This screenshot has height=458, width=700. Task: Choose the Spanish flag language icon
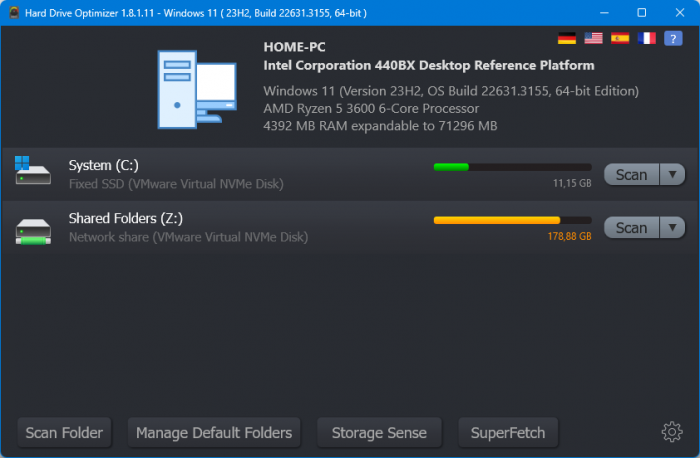coord(621,38)
